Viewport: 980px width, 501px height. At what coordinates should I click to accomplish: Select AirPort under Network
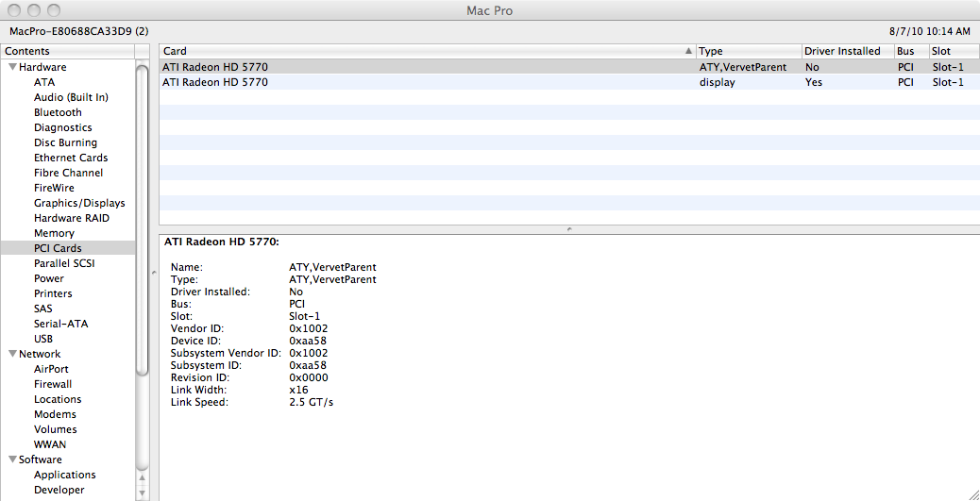coord(51,369)
